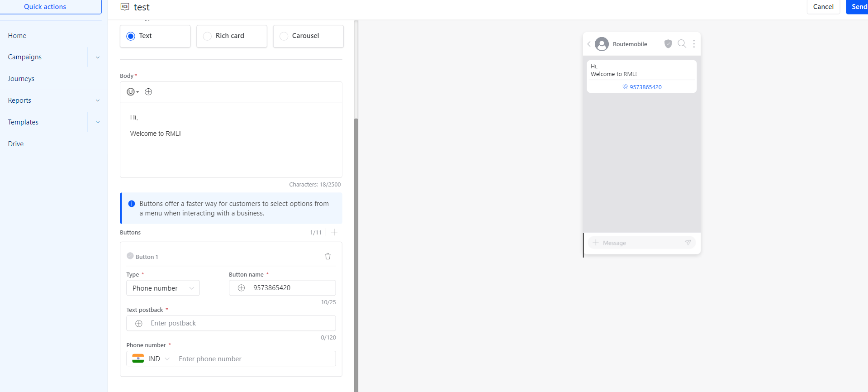This screenshot has height=392, width=868.
Task: Click into the Body text area
Action: pos(231,140)
